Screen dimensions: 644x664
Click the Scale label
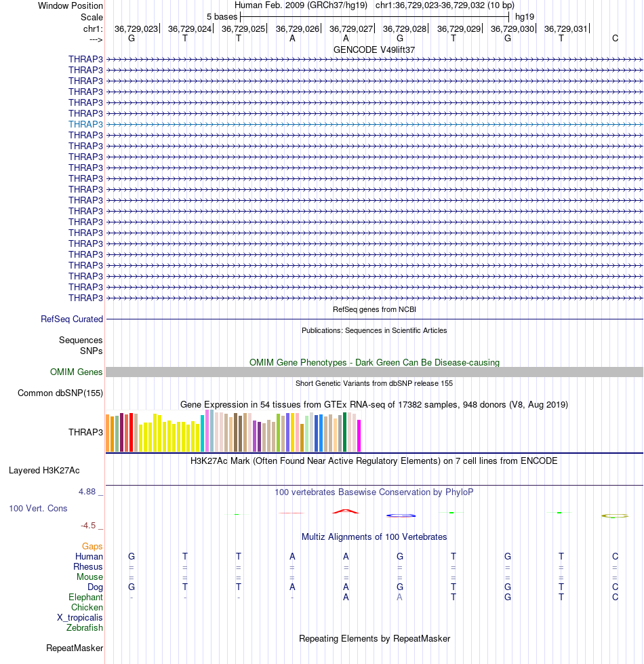(92, 17)
